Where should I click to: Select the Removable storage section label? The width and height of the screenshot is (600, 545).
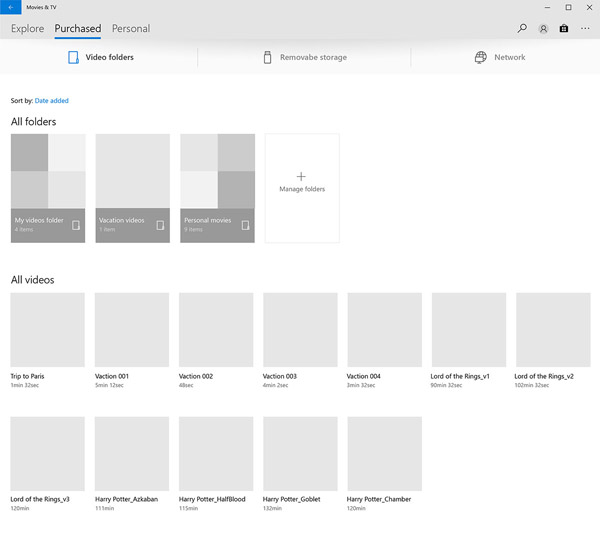[313, 57]
